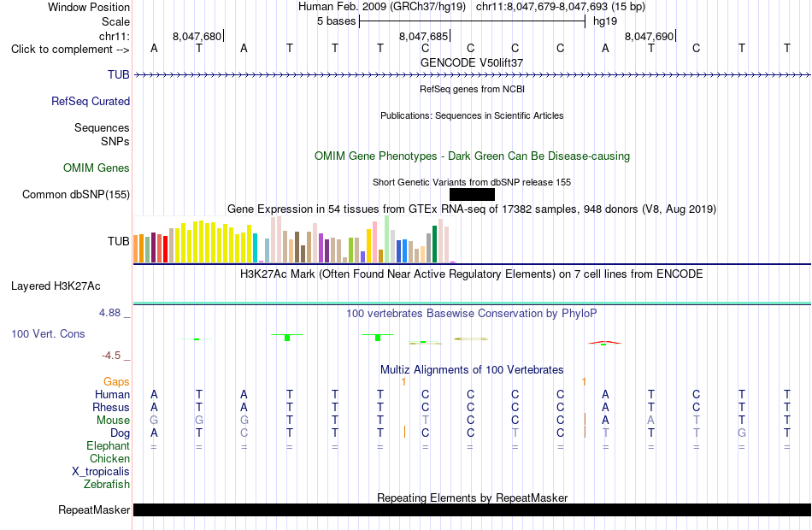The image size is (812, 530).
Task: Click the Human species row label
Action: pos(112,395)
